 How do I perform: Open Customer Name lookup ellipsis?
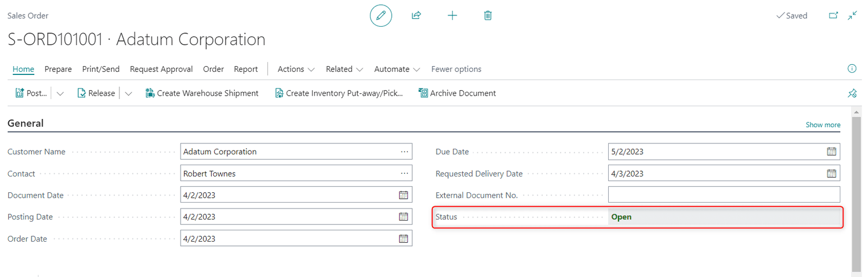(x=404, y=152)
